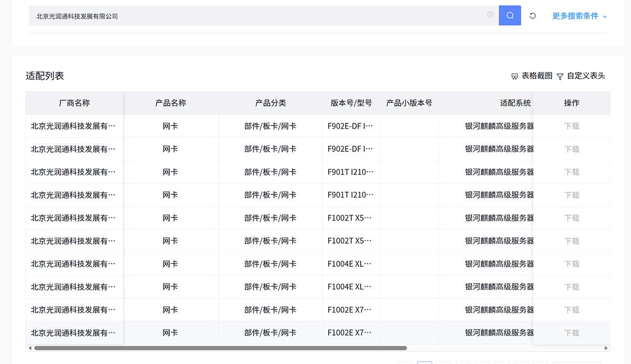Click the highlighted row's 部件/板卡/网卡 cell
The height and width of the screenshot is (364, 631).
(x=270, y=332)
